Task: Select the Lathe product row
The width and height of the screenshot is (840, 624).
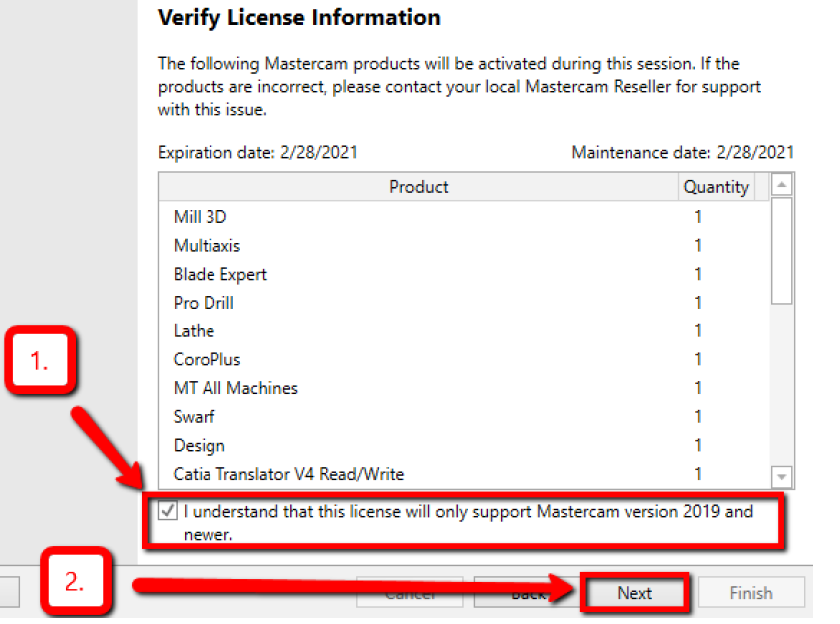Action: pos(464,330)
